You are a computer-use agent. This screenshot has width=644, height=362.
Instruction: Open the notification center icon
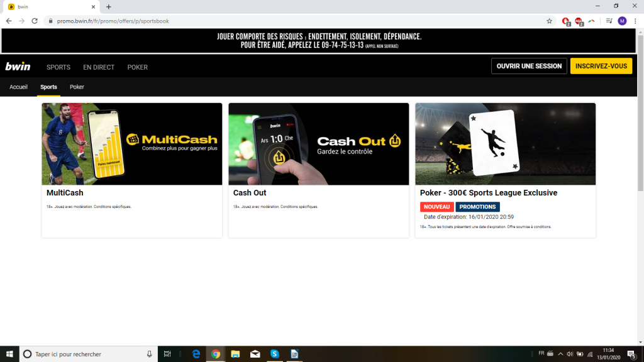click(631, 354)
